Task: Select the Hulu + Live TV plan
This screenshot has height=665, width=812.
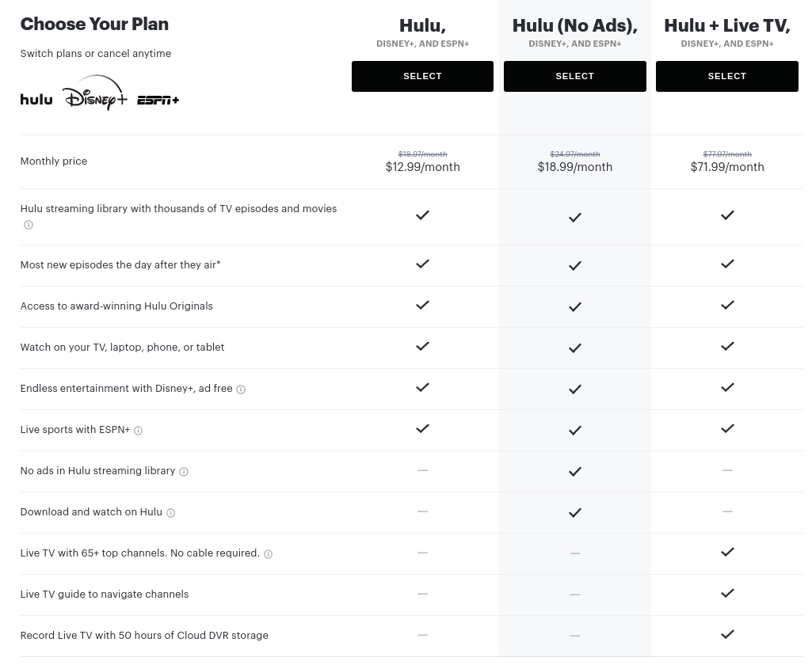Action: coord(726,77)
